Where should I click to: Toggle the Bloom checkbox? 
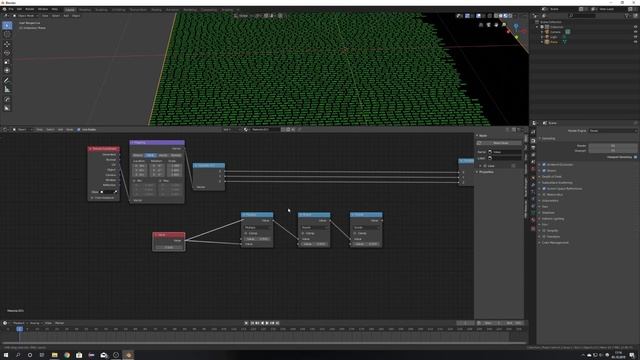click(x=544, y=171)
